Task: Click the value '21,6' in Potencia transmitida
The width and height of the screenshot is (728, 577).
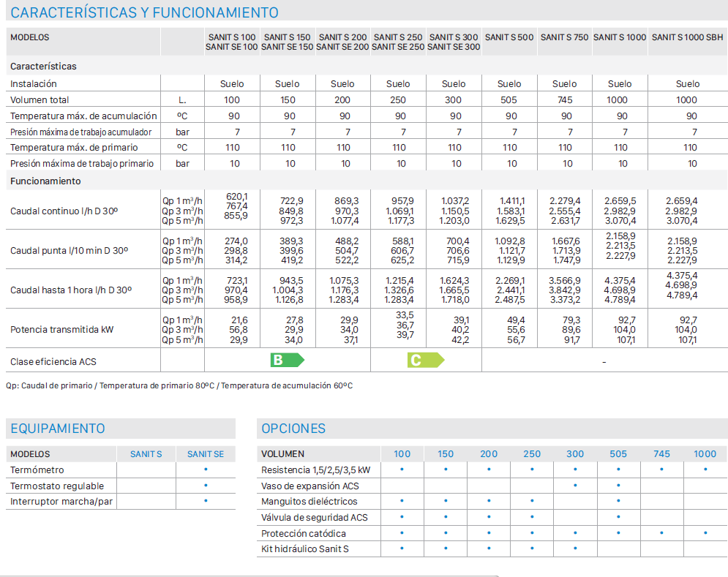Action: [x=239, y=320]
